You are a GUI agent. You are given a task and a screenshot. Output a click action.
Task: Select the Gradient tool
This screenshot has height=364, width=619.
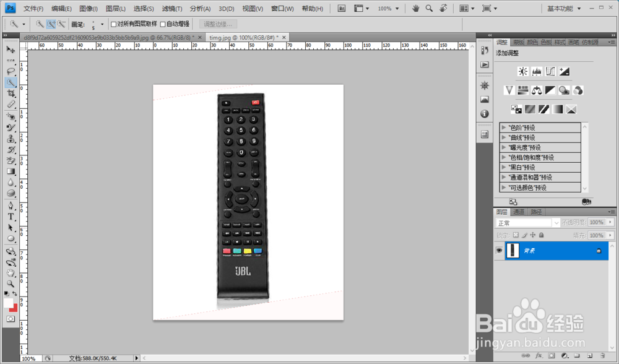(x=11, y=171)
